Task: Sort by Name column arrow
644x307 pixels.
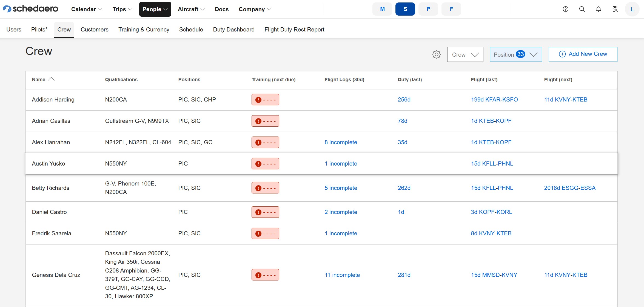Action: pos(51,79)
